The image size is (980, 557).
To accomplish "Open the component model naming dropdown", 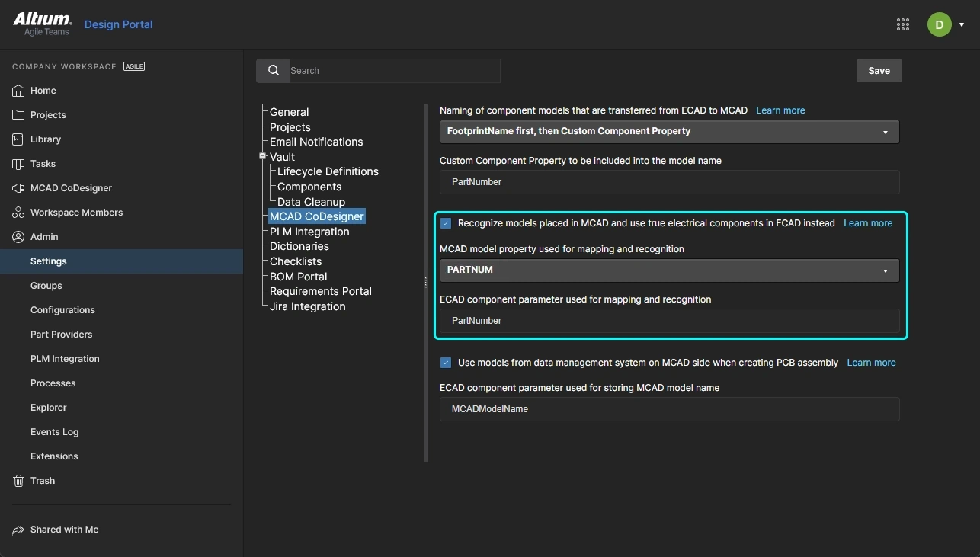I will coord(885,131).
